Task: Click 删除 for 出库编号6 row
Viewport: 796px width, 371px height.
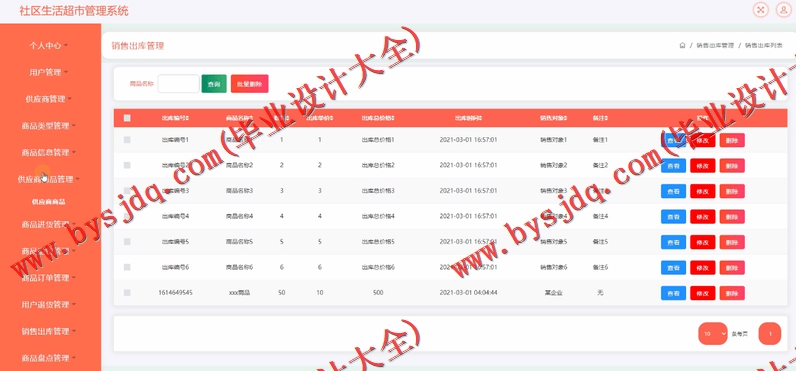Action: 732,267
